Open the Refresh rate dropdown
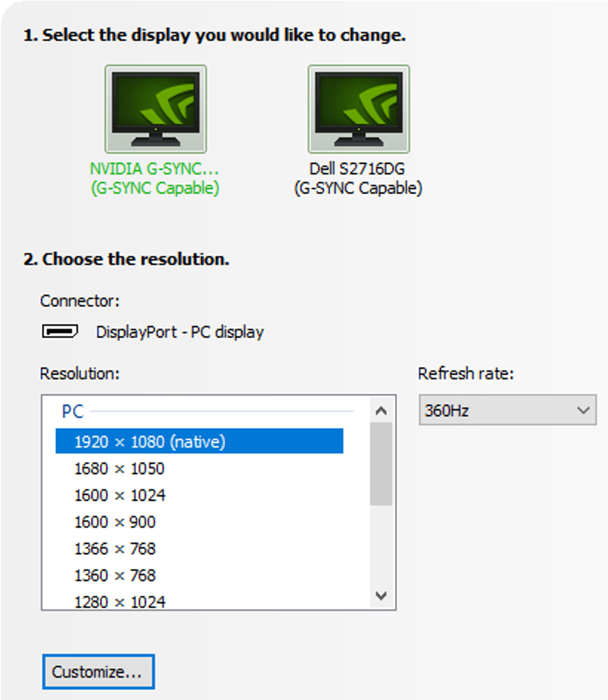Screen dimensions: 608x700 click(x=507, y=410)
